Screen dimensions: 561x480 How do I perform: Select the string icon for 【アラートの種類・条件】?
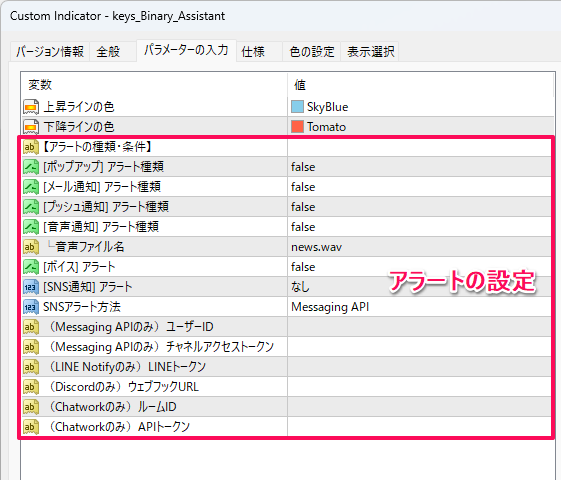click(x=31, y=147)
